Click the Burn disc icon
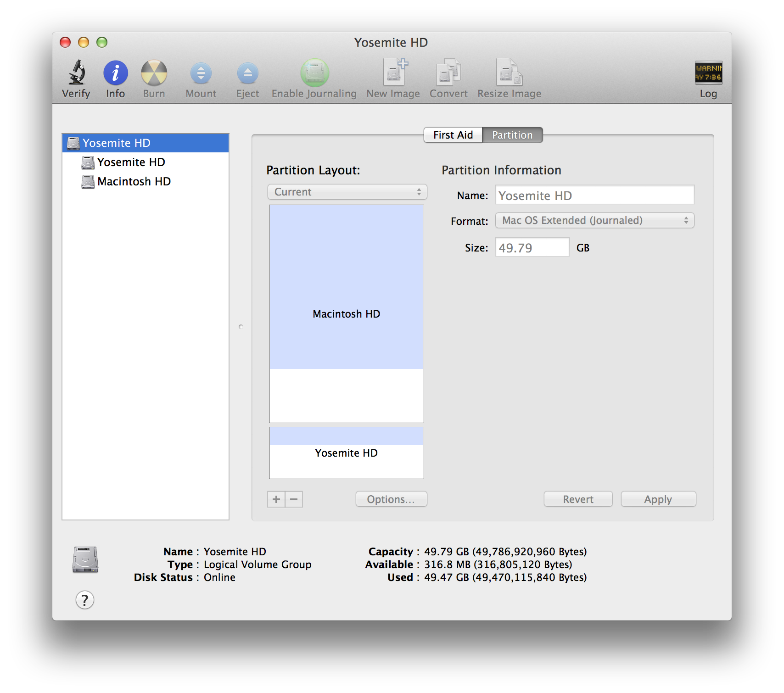784x693 pixels. [154, 73]
